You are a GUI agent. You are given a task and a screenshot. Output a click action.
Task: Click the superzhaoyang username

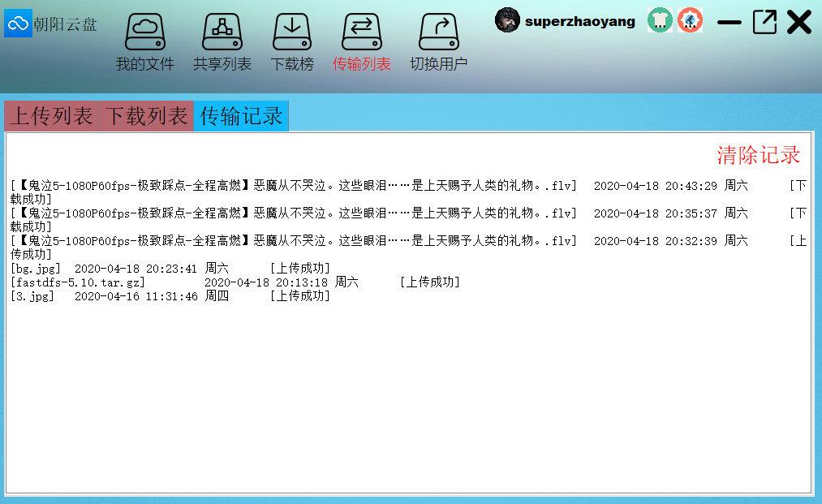tap(580, 21)
